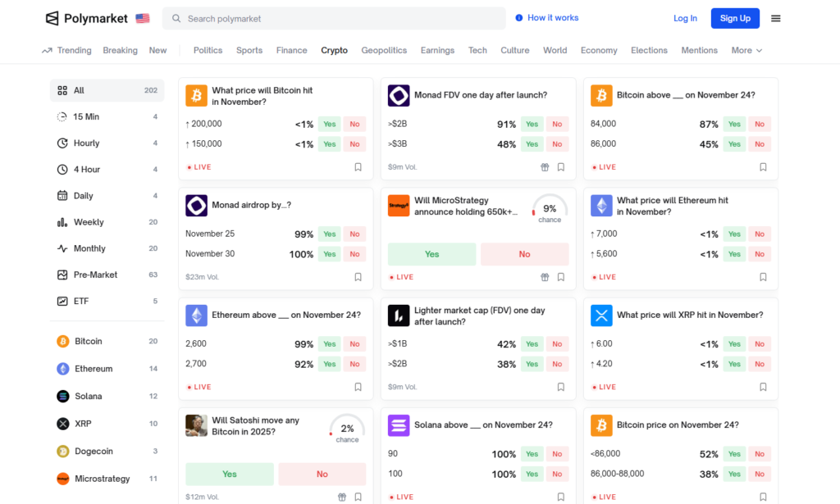Open the Sports category tab
The image size is (840, 504).
pos(249,51)
